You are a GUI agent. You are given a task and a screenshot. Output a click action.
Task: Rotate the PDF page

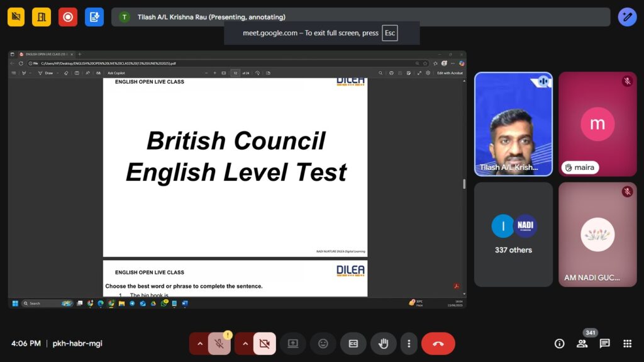coord(257,73)
